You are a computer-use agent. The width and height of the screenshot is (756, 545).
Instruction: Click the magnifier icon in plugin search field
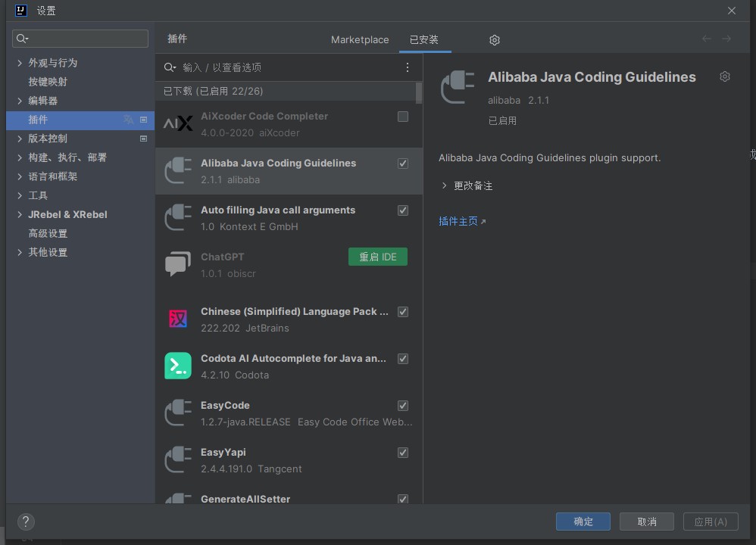click(x=170, y=67)
